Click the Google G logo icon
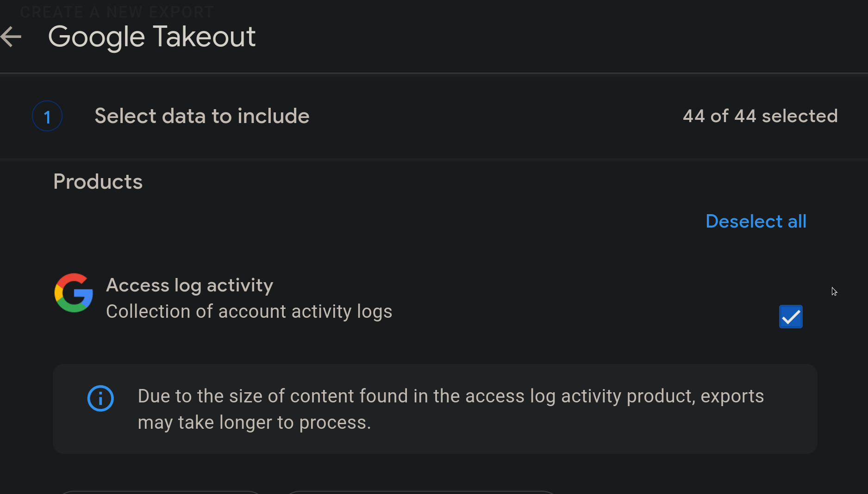The width and height of the screenshot is (868, 494). (74, 293)
